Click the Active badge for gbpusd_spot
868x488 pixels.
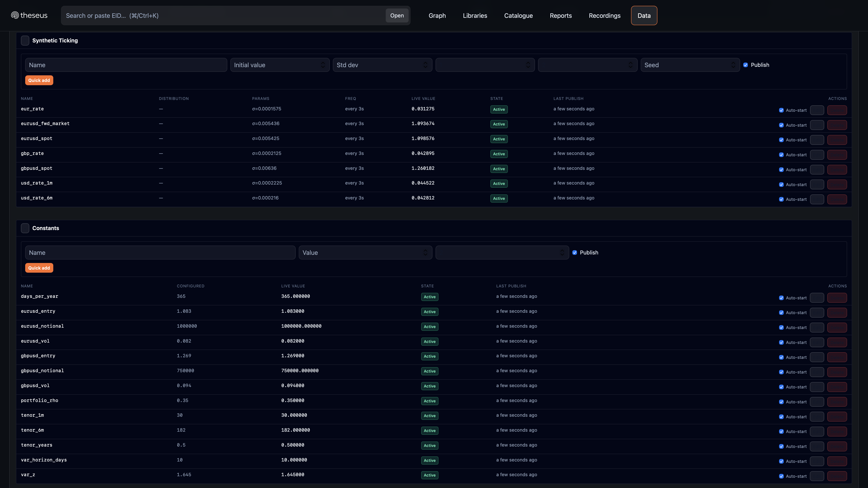point(499,169)
